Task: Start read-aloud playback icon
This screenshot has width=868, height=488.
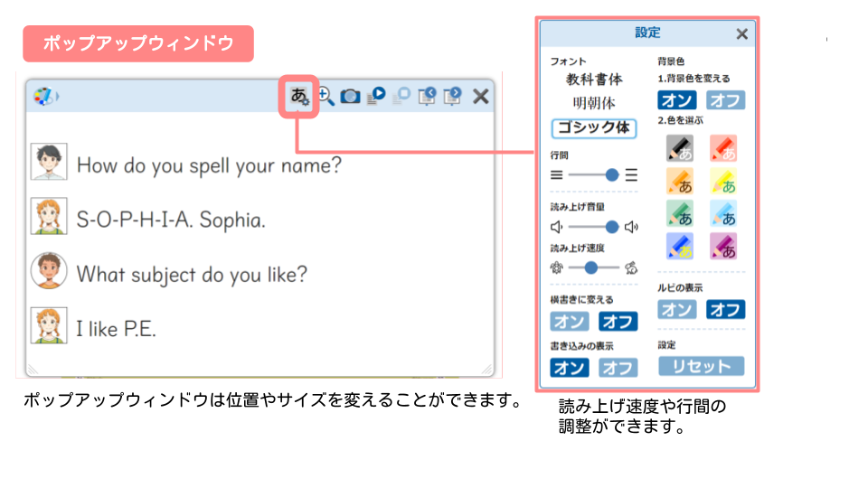Action: point(376,95)
